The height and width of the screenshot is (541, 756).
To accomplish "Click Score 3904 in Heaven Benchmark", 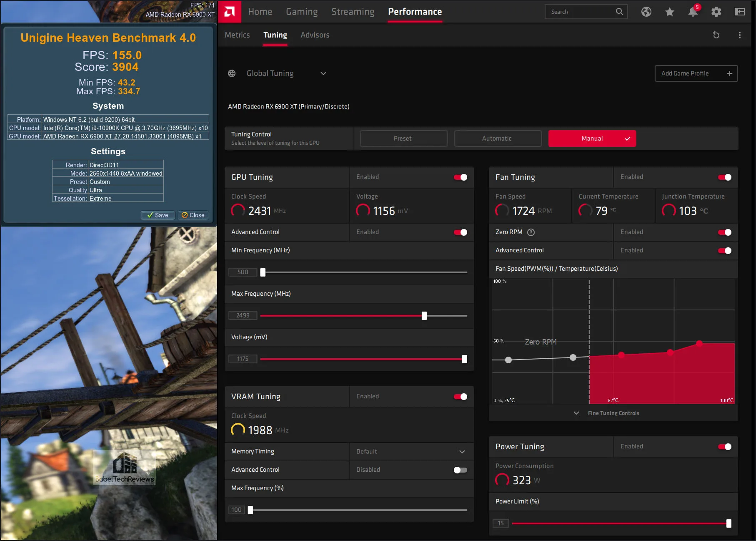I will [x=107, y=67].
